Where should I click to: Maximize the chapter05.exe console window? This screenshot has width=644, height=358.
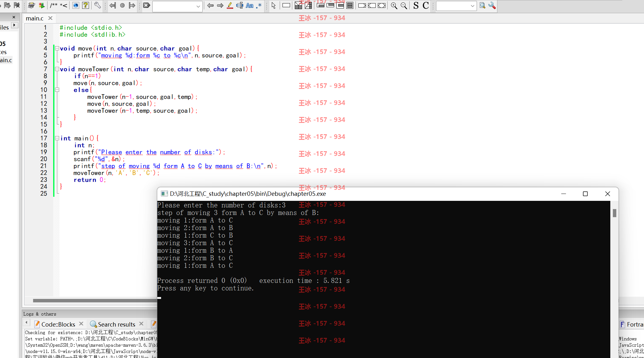click(x=585, y=194)
